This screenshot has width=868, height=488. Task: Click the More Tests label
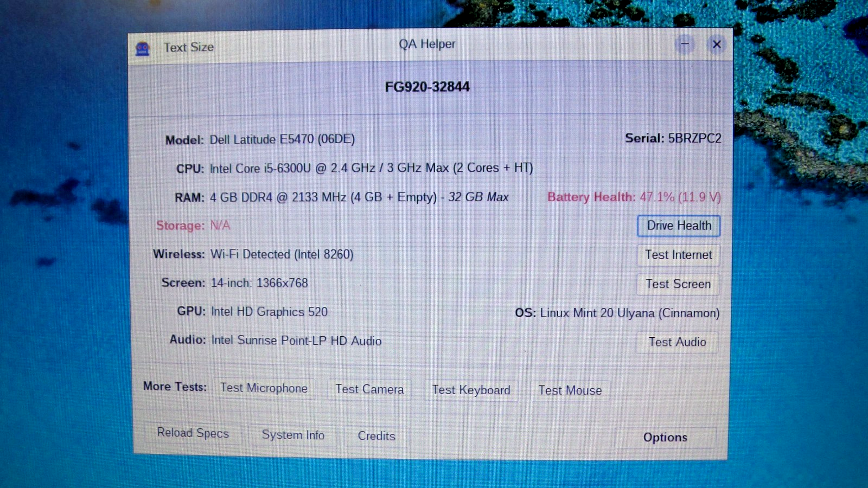tap(175, 387)
